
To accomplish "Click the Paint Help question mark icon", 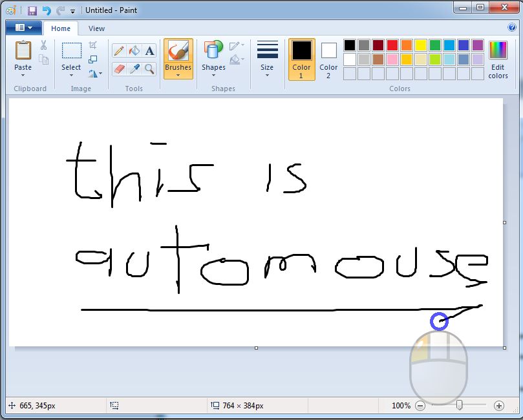I will point(513,28).
